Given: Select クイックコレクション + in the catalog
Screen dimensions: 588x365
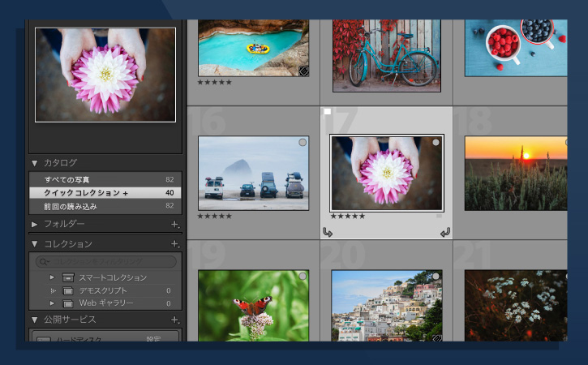Looking at the screenshot, I should coord(105,193).
